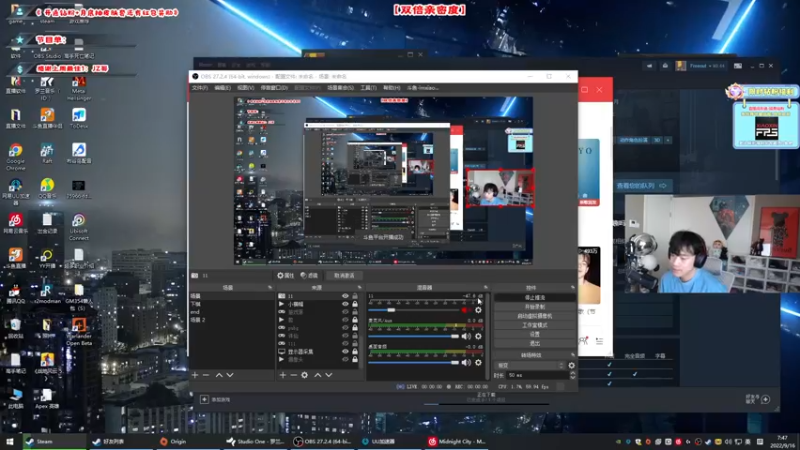This screenshot has height=450, width=800.
Task: Expand last source group arrow
Action: point(282,360)
